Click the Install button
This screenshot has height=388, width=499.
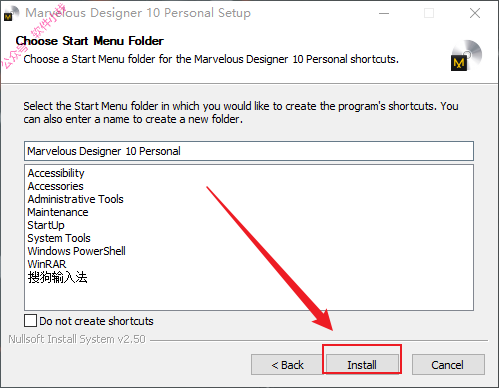[x=362, y=365]
